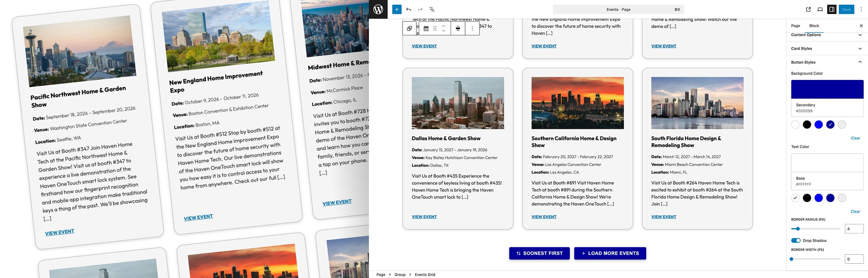Select bright blue swatch under Background Color
The width and height of the screenshot is (868, 278).
pos(818,125)
